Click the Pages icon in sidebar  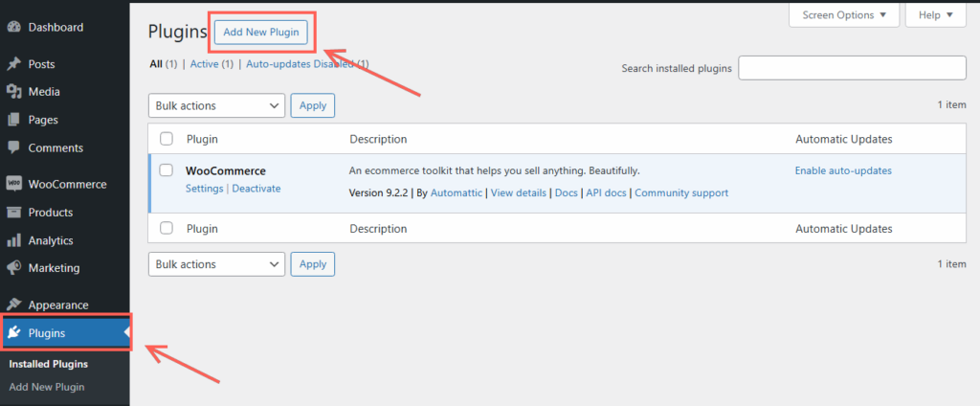click(x=13, y=120)
